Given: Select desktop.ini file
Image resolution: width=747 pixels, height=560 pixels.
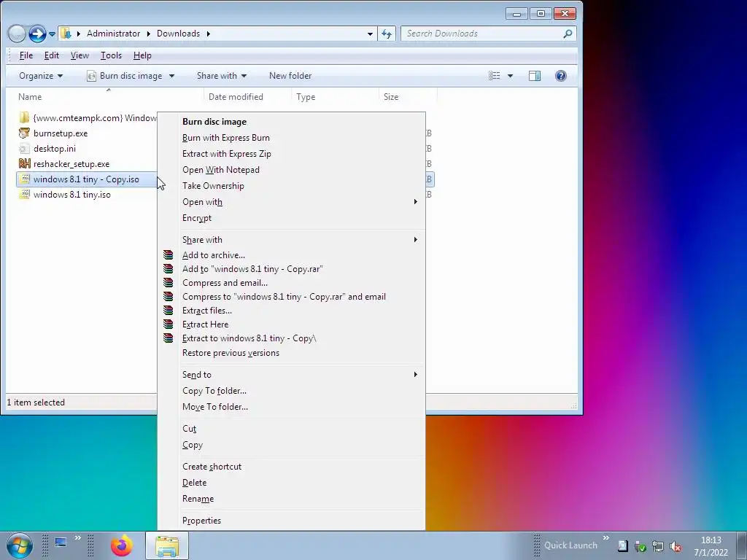Looking at the screenshot, I should point(54,149).
